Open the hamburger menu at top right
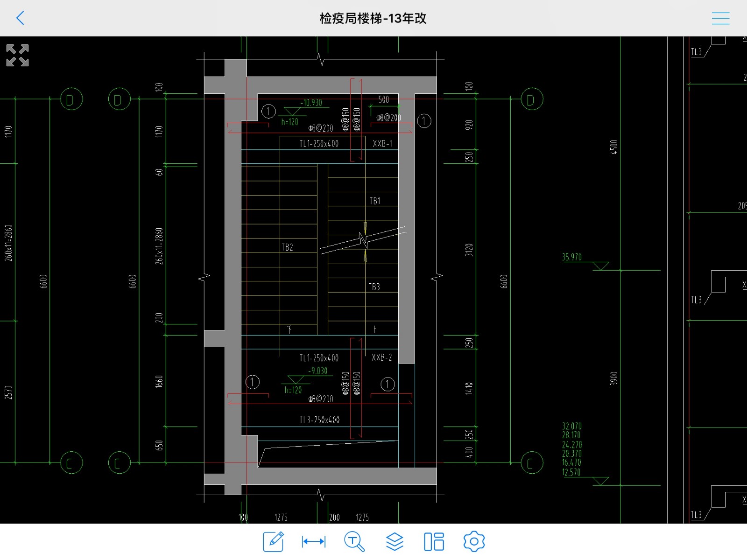Screen dimensions: 747x560 pos(720,18)
